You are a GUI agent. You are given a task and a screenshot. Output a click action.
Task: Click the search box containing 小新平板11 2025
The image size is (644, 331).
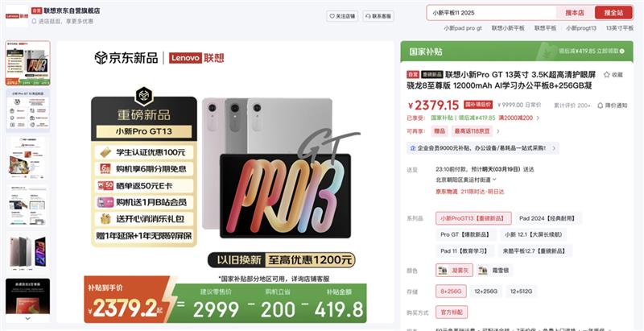pos(492,13)
